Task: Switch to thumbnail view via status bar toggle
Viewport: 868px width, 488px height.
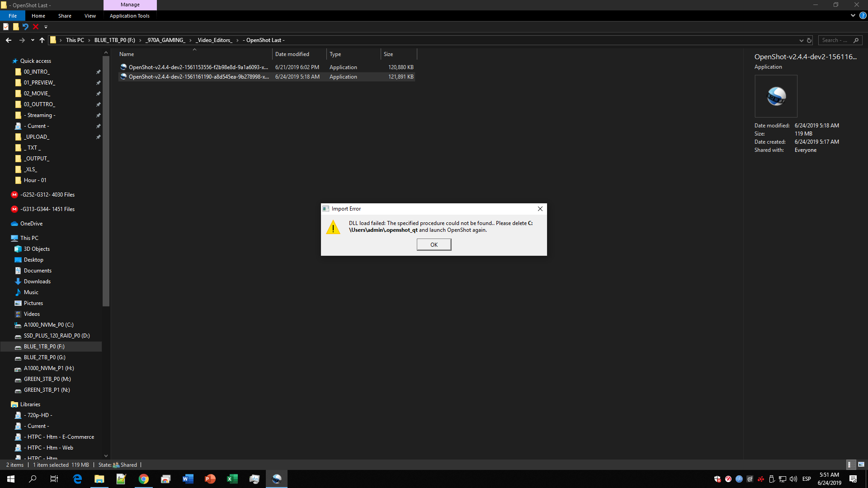Action: pyautogui.click(x=862, y=465)
